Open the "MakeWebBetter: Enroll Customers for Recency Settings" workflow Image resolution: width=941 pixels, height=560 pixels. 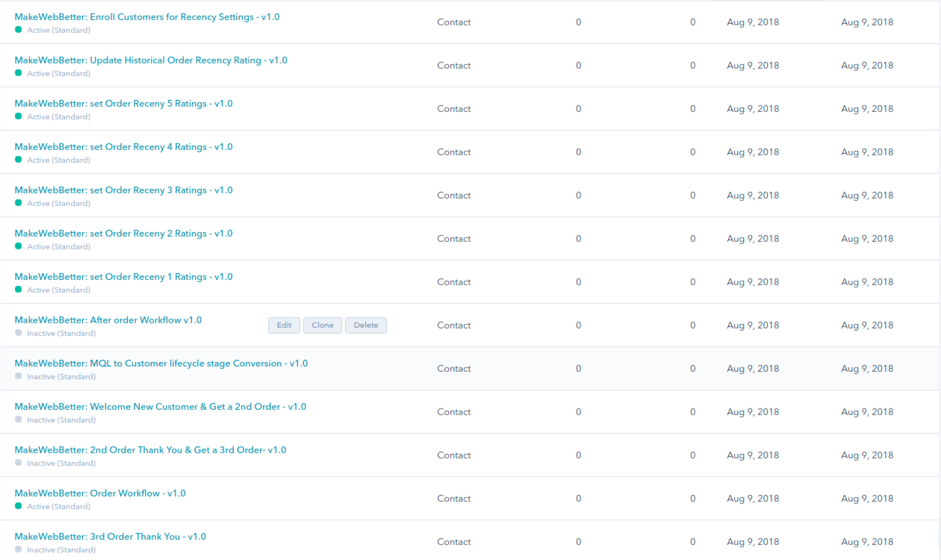click(x=147, y=16)
